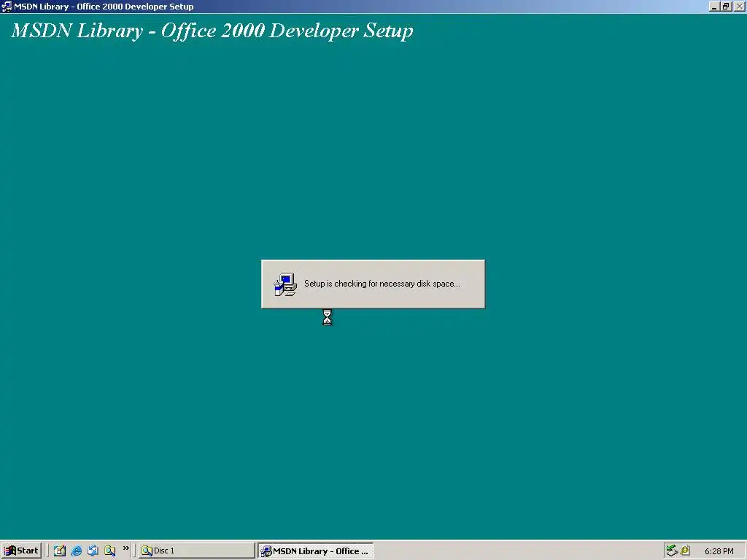Select the MSDN Library - Office taskbar button
The image size is (747, 560).
tap(316, 551)
